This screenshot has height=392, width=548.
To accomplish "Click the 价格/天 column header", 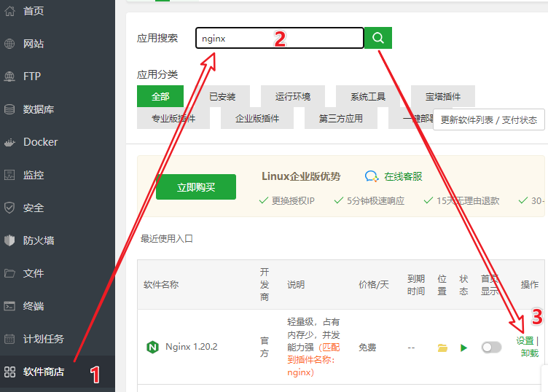I will pyautogui.click(x=374, y=284).
